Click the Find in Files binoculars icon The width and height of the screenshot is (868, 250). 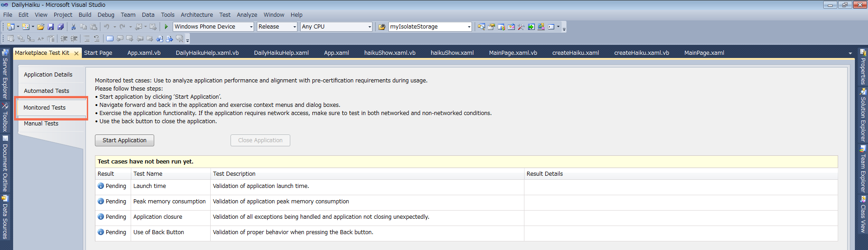tap(382, 27)
